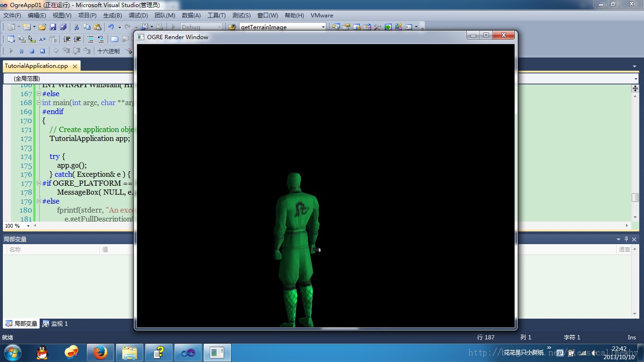Open Firefox from the taskbar
644x362 pixels.
point(100,353)
